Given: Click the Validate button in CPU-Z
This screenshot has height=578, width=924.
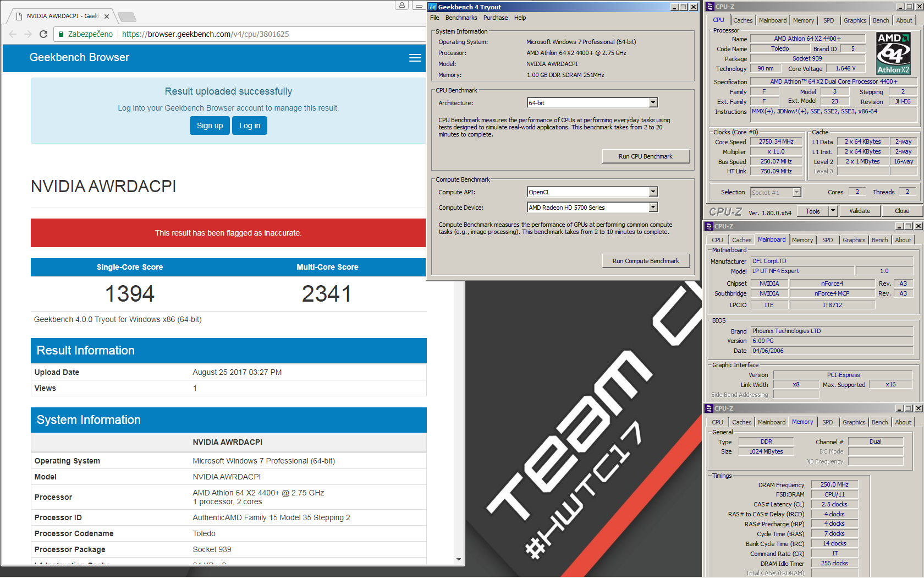Looking at the screenshot, I should (860, 211).
